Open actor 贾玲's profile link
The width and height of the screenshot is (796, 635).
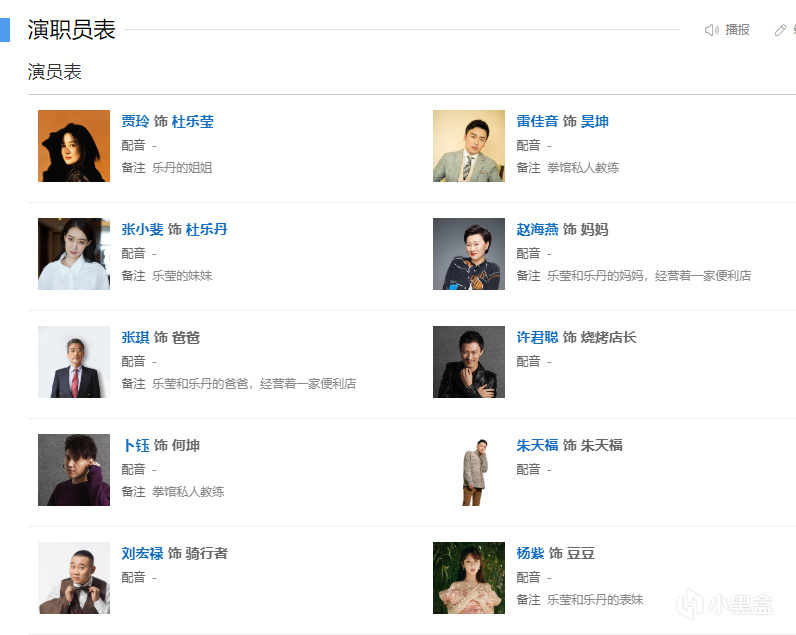(135, 121)
